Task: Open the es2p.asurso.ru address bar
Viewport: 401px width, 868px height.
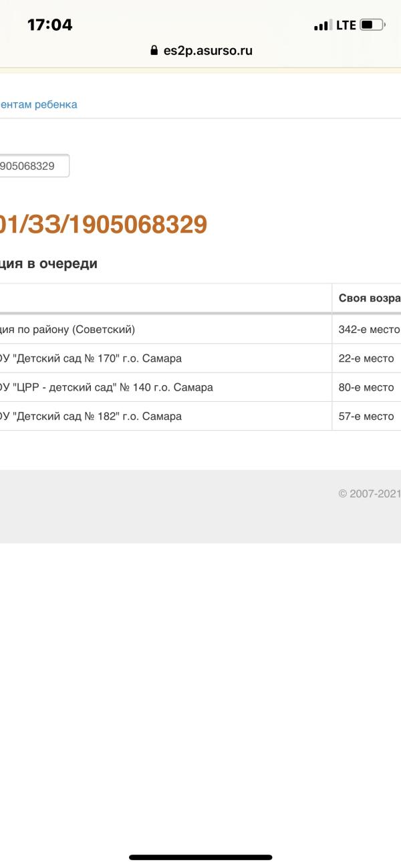Action: [207, 50]
